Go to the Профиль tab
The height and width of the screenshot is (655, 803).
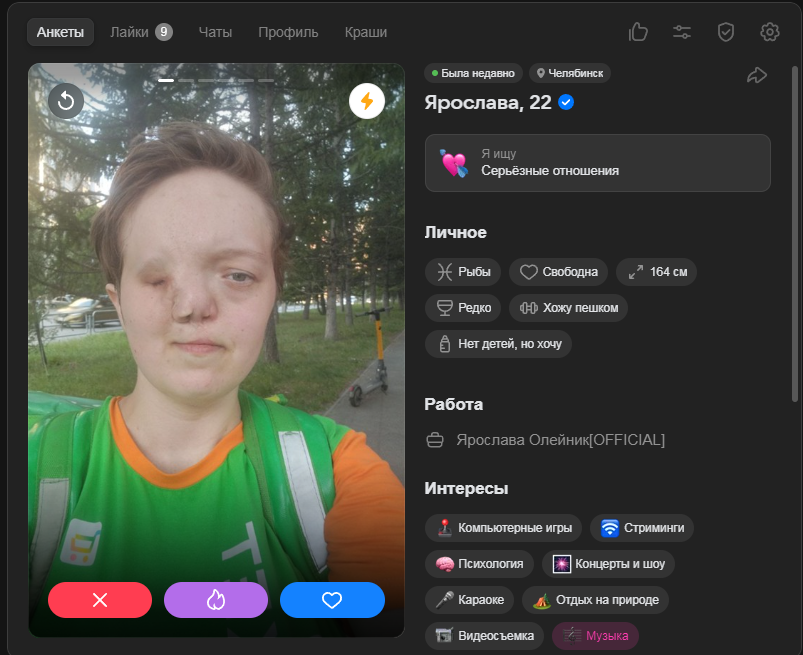[288, 32]
